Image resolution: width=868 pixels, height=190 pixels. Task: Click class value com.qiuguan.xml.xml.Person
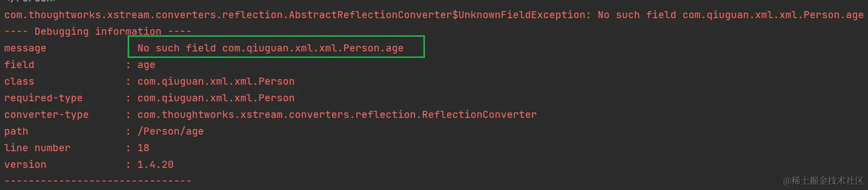[216, 82]
